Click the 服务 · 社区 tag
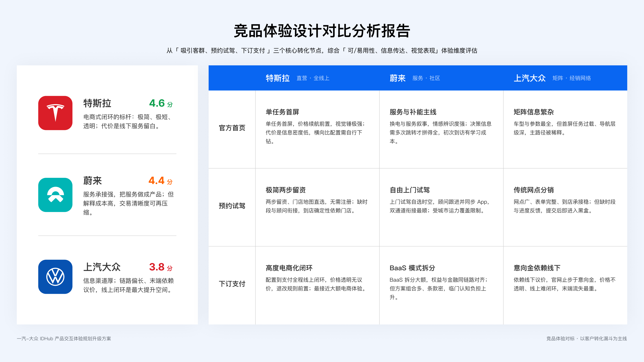 point(426,78)
